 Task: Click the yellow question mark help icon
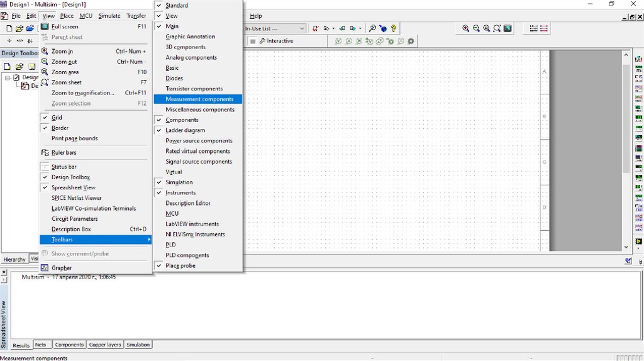tap(394, 28)
